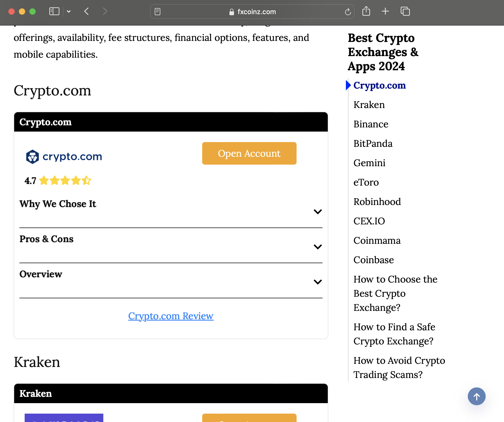Image resolution: width=504 pixels, height=422 pixels.
Task: Open Reader view icon in address bar
Action: tap(158, 12)
